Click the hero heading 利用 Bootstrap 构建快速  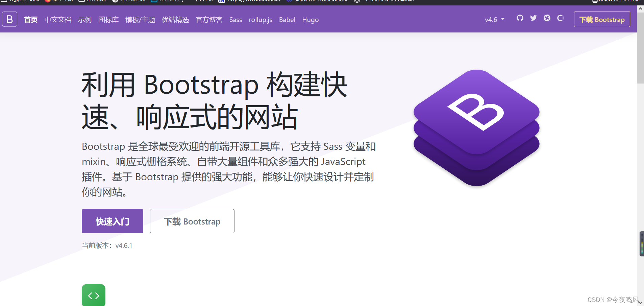coord(215,101)
